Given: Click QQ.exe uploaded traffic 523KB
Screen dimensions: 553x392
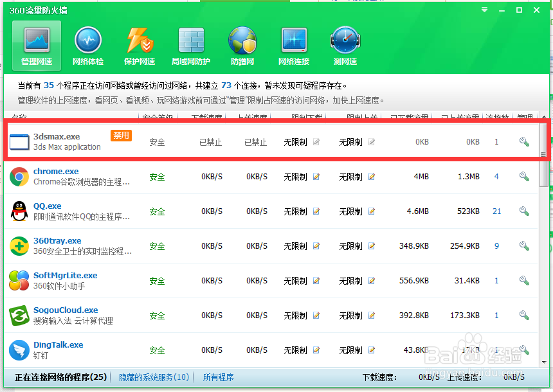Looking at the screenshot, I should [468, 211].
